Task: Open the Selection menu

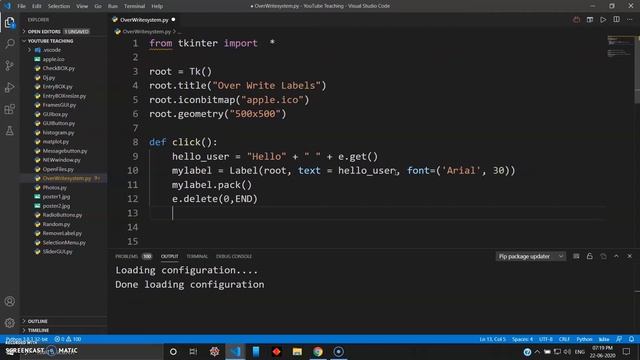Action: (x=59, y=6)
